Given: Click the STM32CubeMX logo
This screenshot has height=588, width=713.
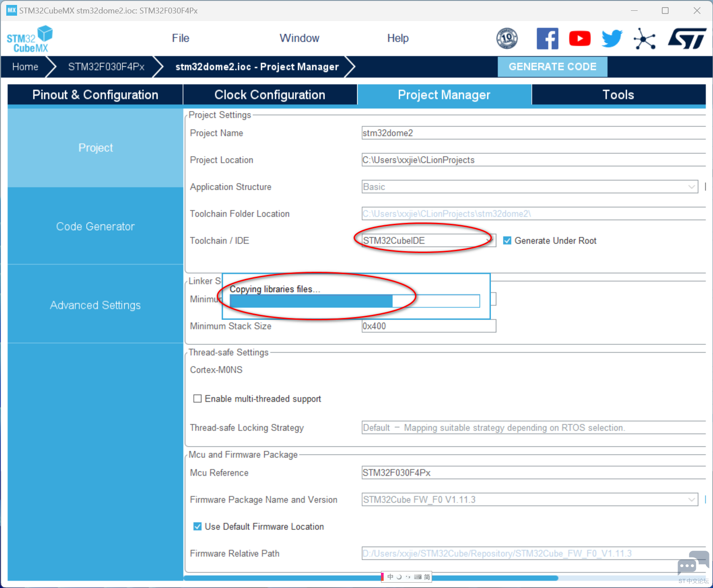Looking at the screenshot, I should coord(30,39).
